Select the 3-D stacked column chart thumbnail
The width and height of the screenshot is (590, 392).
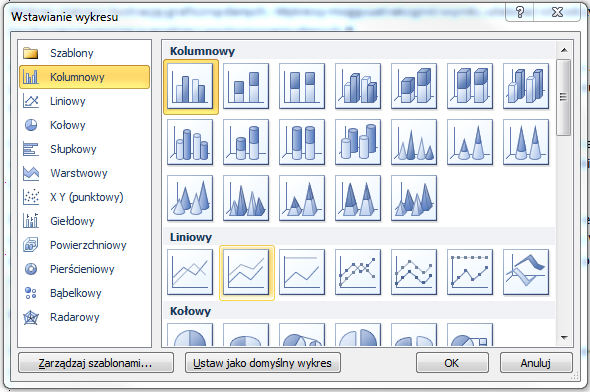pyautogui.click(x=414, y=86)
